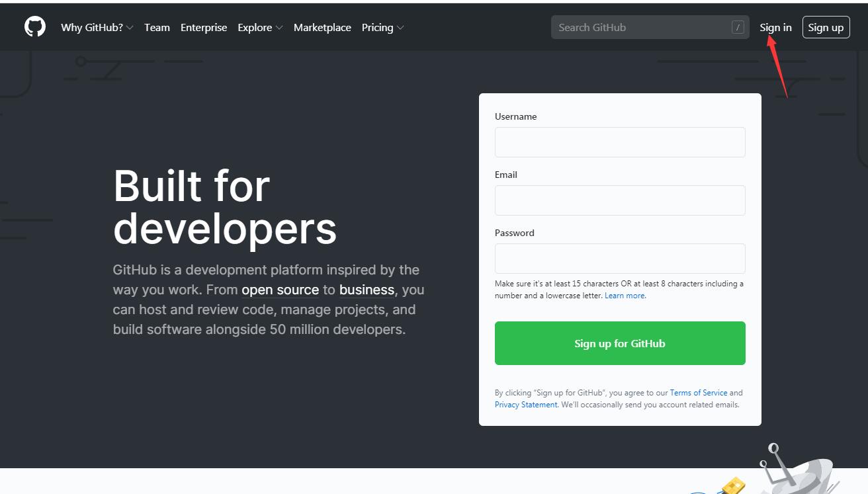Click into the Email field
Screen dimensions: 868x494
coord(620,200)
